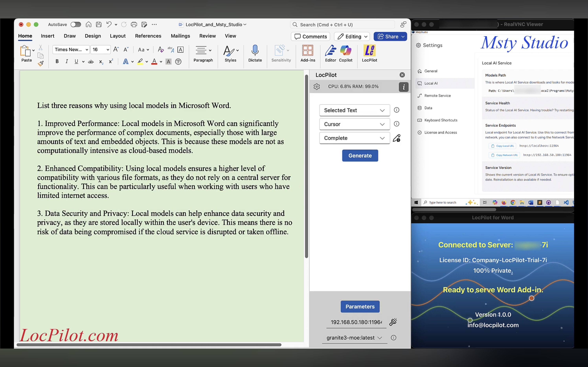Switch to the Review tab
The width and height of the screenshot is (588, 367).
[x=208, y=36]
